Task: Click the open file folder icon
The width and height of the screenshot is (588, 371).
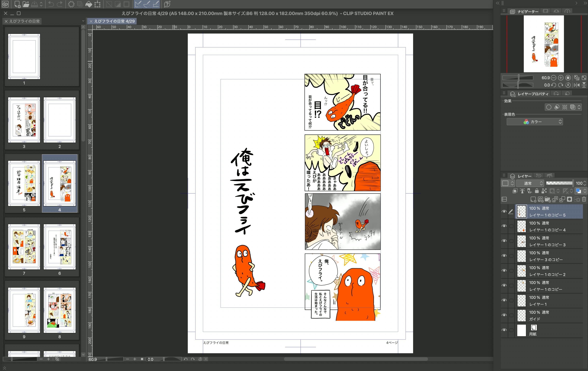Action: click(x=26, y=4)
